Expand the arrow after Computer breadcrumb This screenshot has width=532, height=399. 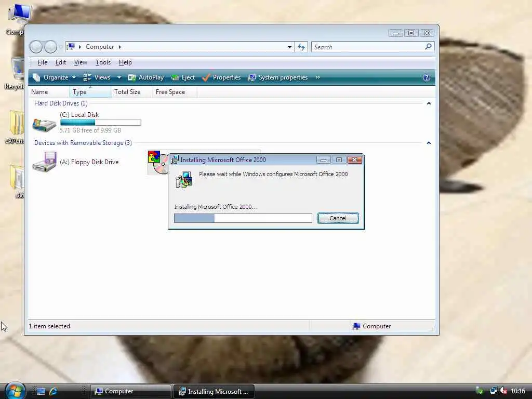point(120,47)
